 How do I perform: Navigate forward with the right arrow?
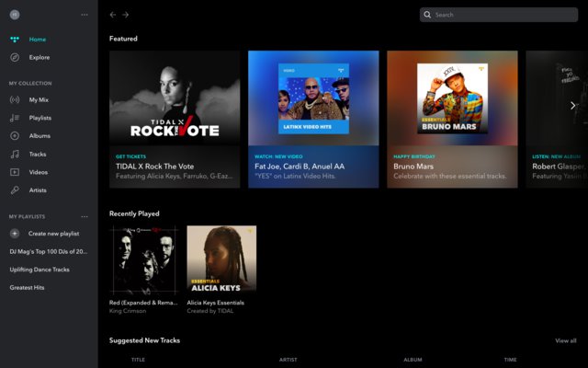pyautogui.click(x=126, y=15)
